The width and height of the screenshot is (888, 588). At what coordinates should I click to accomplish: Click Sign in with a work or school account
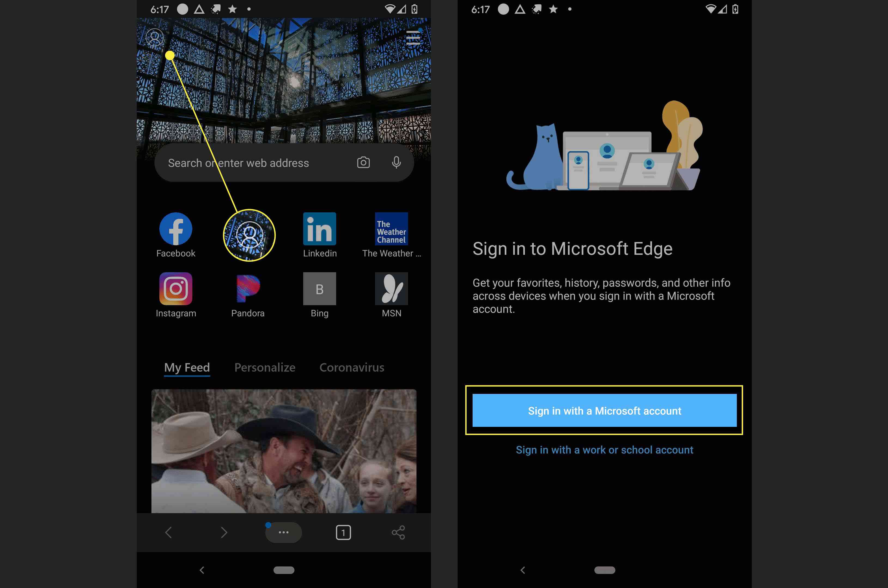[x=604, y=449]
